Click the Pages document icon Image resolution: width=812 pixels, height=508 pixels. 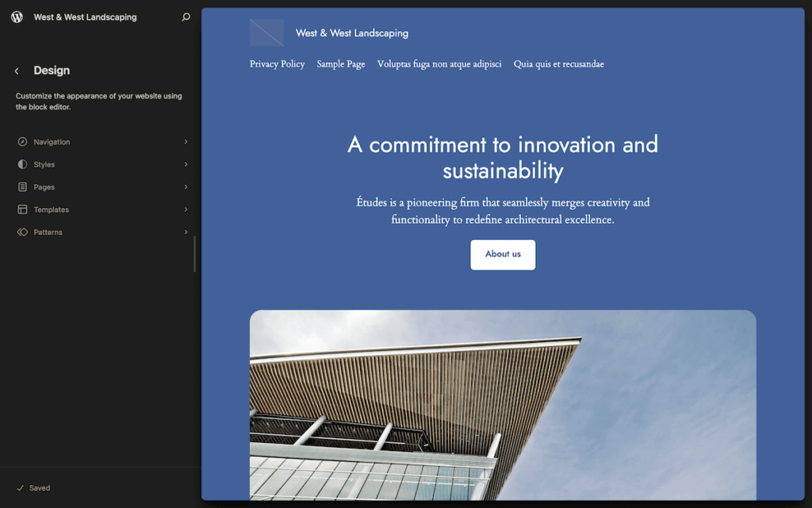click(21, 187)
